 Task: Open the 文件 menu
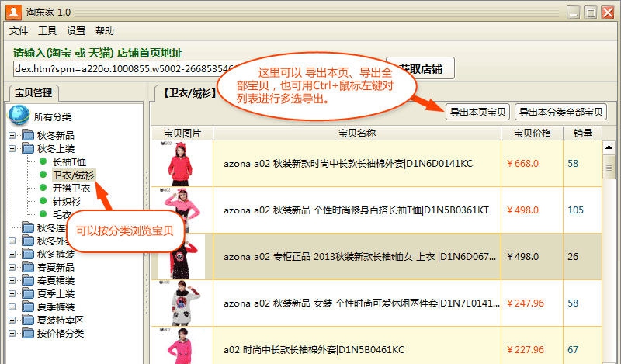[19, 31]
